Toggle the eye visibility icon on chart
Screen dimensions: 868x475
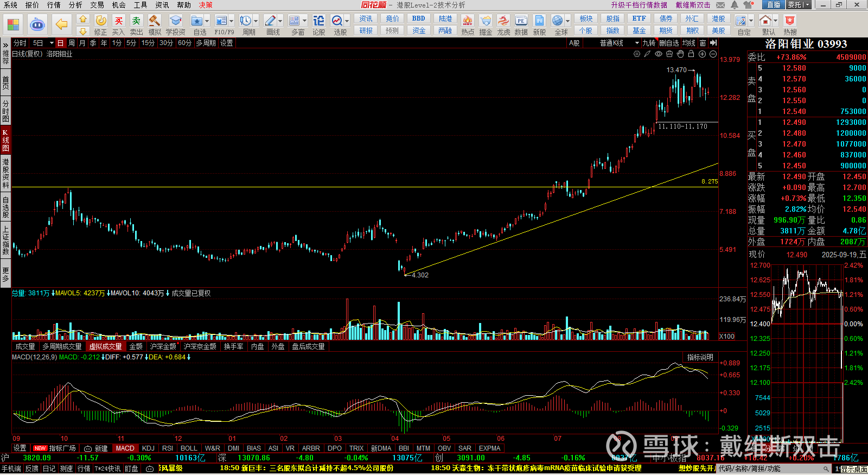(659, 54)
